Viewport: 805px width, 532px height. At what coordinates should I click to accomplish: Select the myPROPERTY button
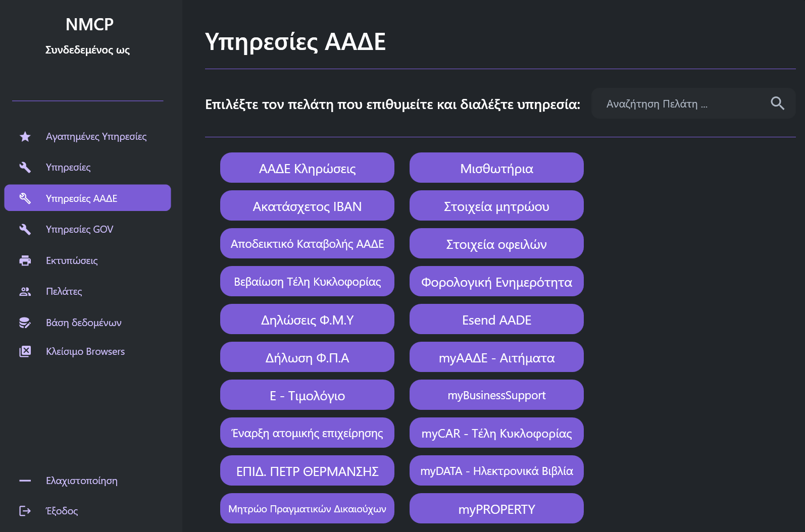(496, 509)
